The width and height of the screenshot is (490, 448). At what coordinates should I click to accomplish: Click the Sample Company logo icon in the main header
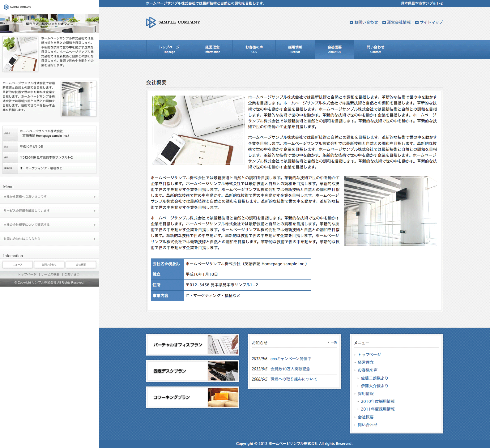151,22
